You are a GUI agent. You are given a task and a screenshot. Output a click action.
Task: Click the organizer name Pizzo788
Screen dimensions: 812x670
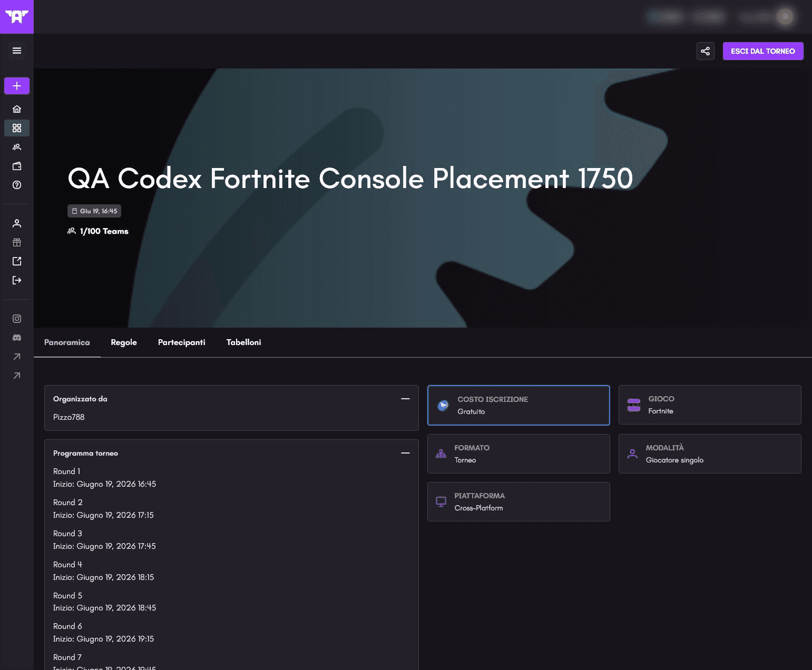[69, 417]
